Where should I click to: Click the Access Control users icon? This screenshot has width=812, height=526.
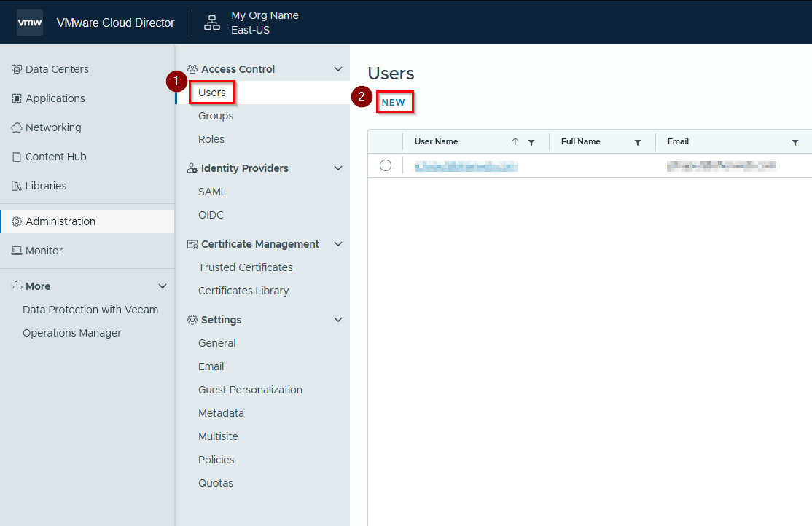(192, 69)
